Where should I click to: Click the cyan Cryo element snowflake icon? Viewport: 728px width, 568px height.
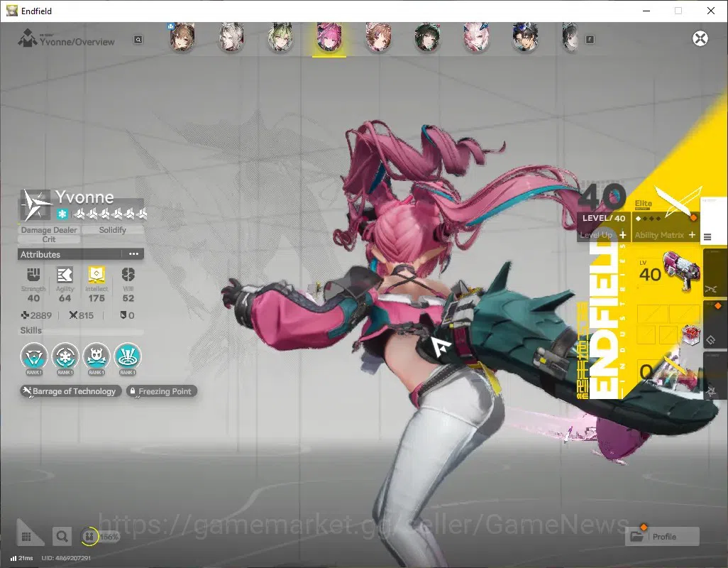point(62,214)
